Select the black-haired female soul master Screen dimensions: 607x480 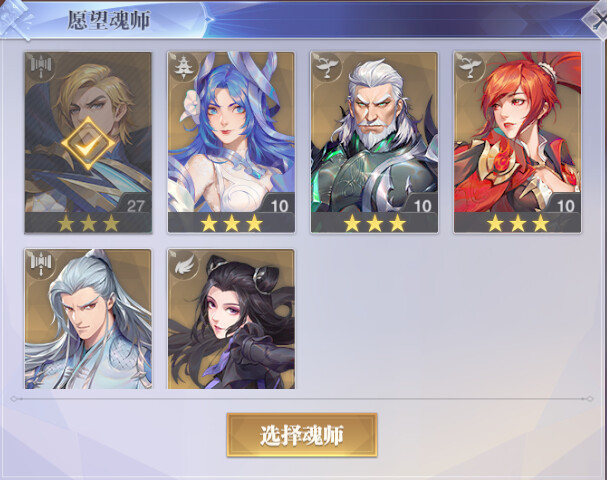coord(231,319)
